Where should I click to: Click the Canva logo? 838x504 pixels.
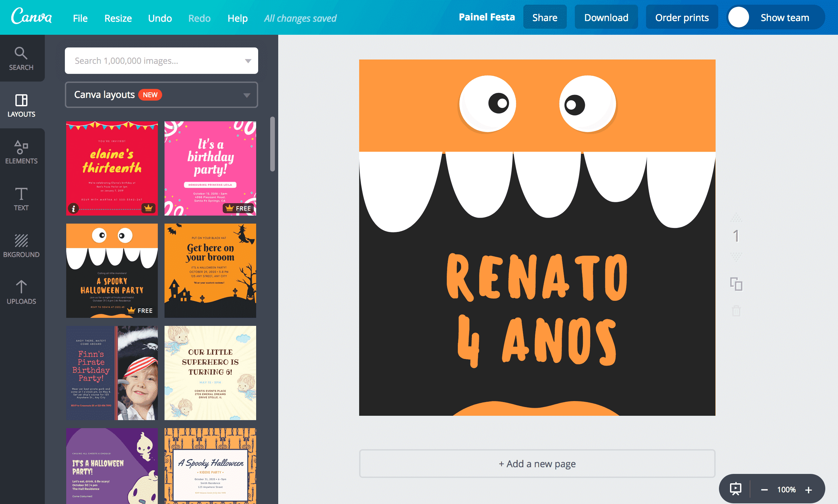coord(31,16)
